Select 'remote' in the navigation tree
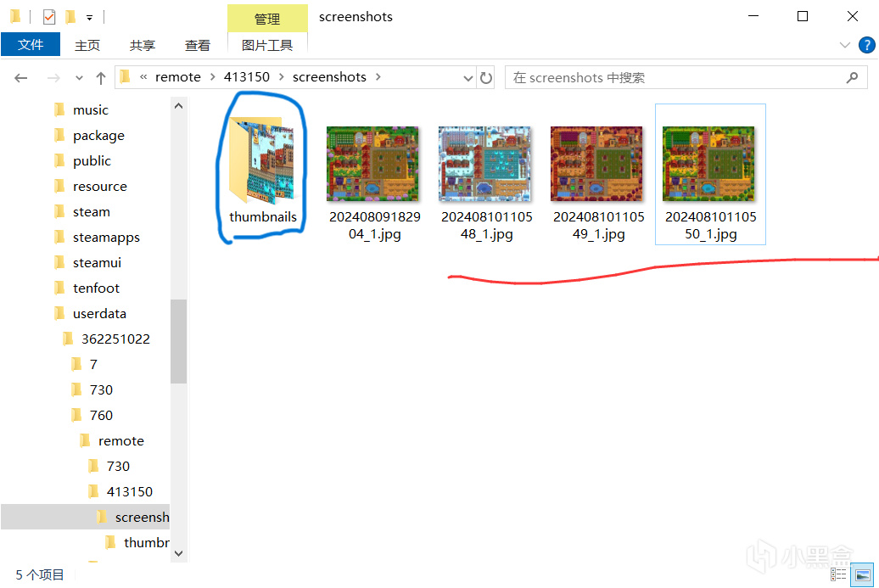 pos(121,441)
